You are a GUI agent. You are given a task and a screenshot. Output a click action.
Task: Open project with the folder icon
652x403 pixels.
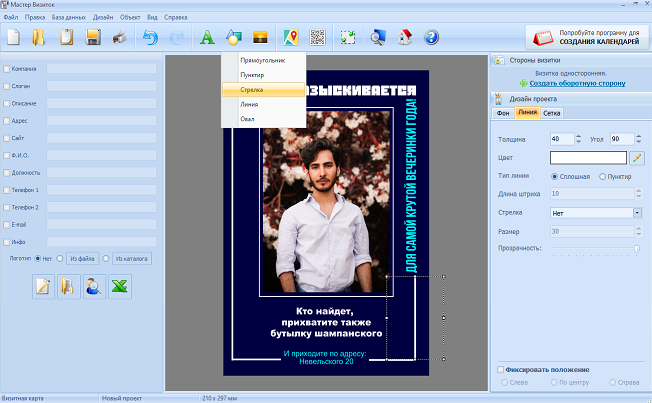click(39, 37)
